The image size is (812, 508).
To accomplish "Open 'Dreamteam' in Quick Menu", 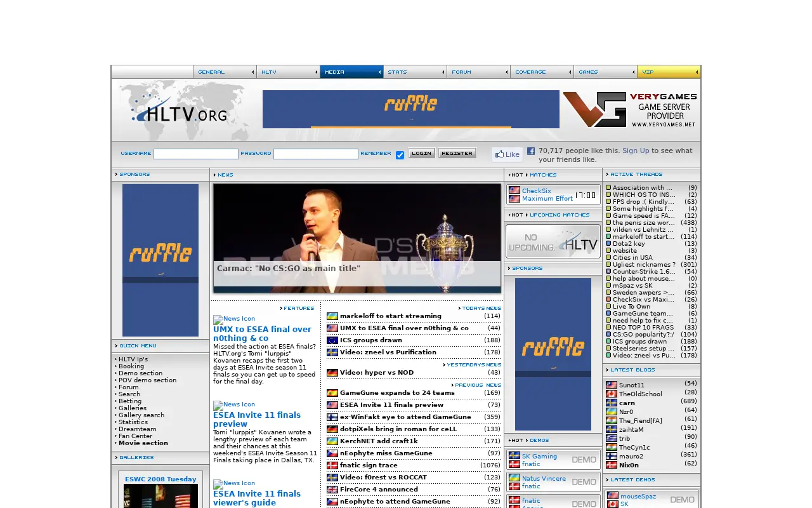I will 138,429.
